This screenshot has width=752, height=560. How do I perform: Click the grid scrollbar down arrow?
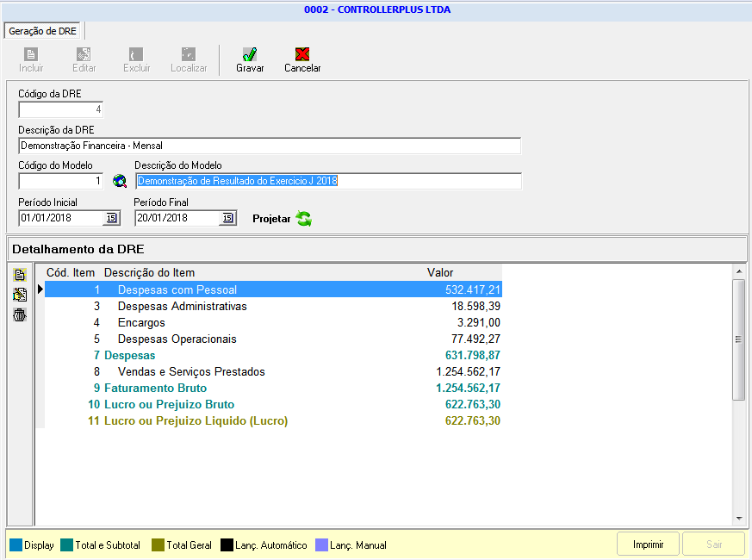coord(738,519)
